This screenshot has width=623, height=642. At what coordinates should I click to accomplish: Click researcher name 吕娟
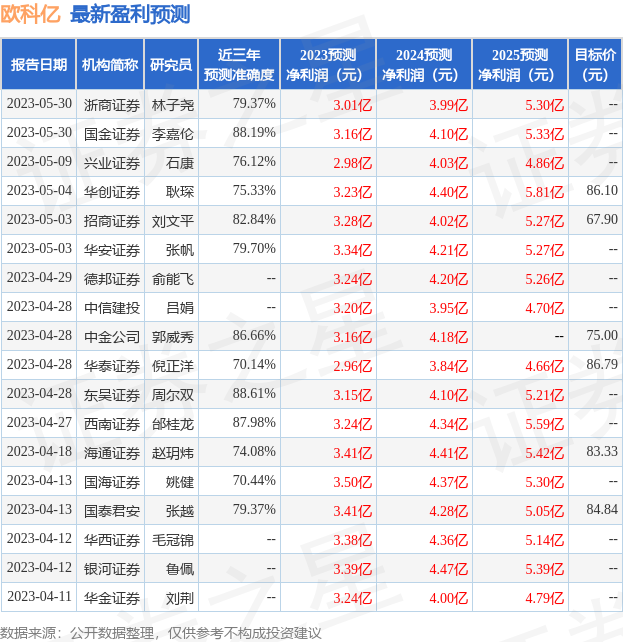coord(180,308)
